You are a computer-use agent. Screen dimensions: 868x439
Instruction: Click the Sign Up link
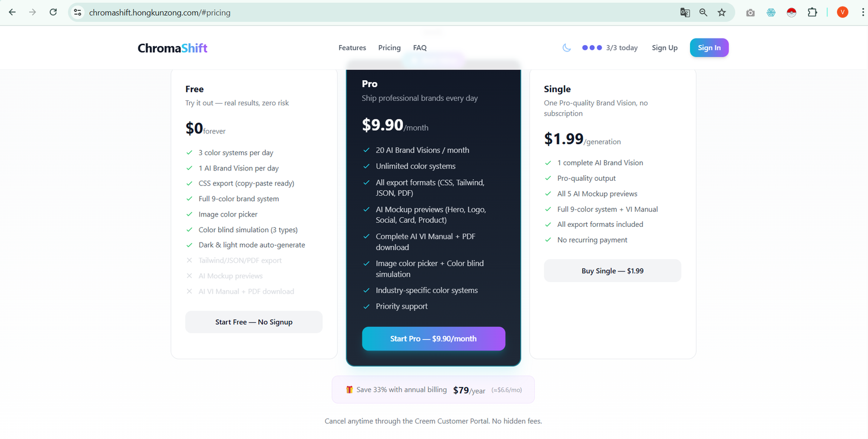(665, 48)
